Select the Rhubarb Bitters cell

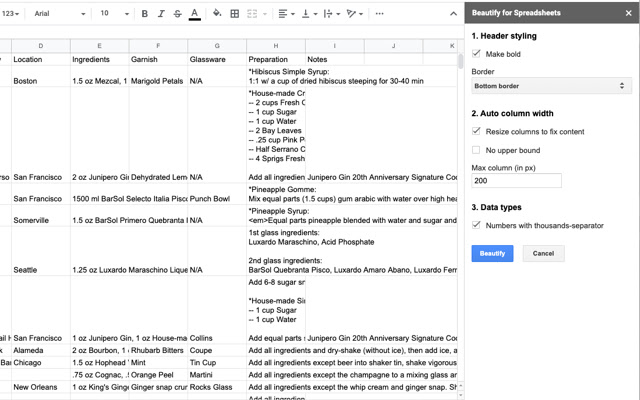pos(158,350)
